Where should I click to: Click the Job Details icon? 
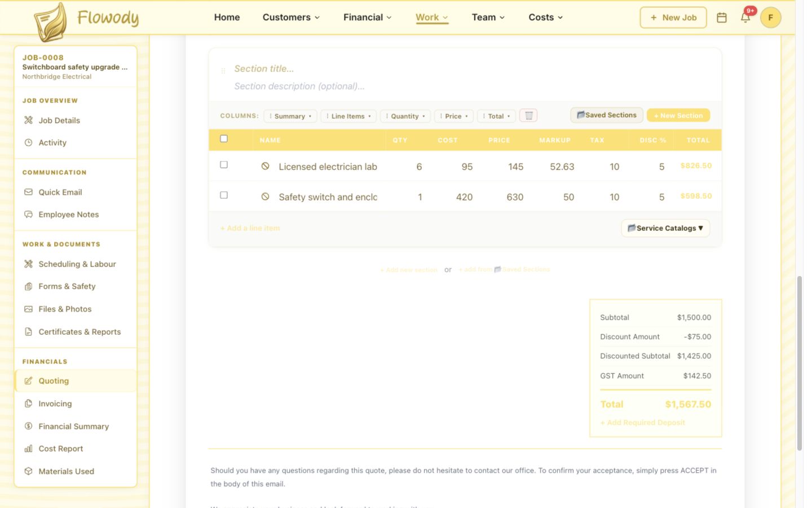coord(28,120)
